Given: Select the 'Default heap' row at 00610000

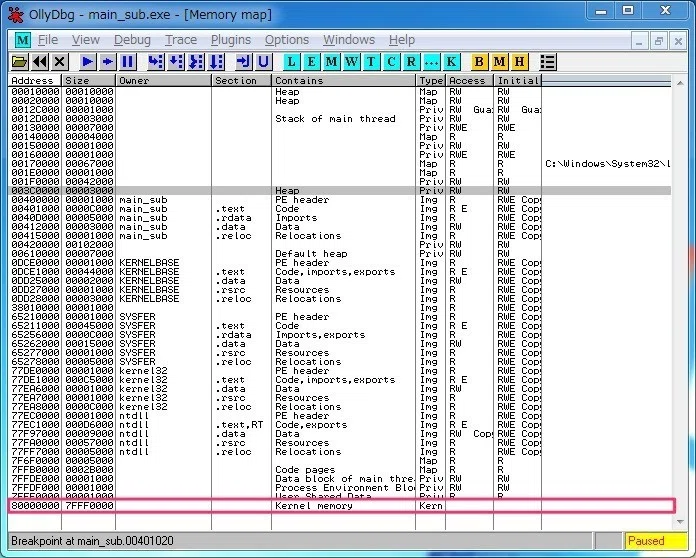Looking at the screenshot, I should coord(340,254).
